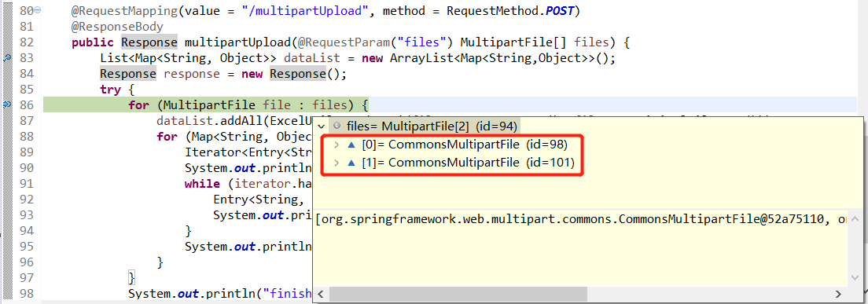Click the detail pane vertical scroll down arrow
Viewport: 868px width, 304px height.
click(x=855, y=278)
